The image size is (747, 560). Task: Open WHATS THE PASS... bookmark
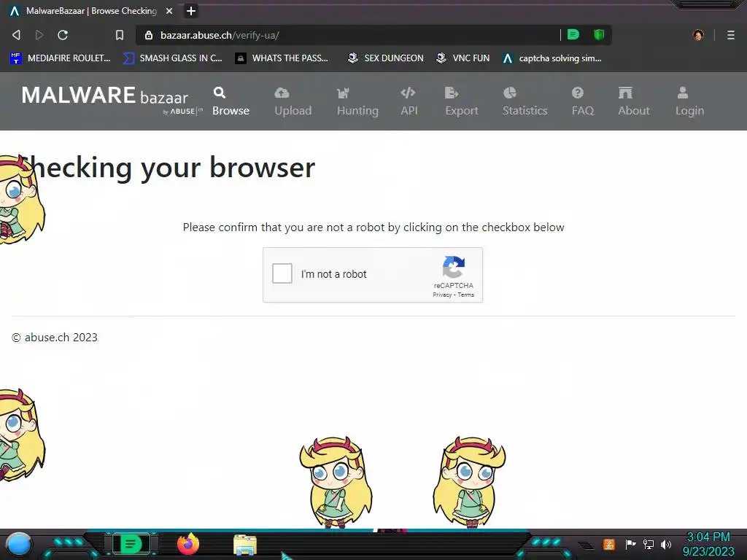tap(282, 58)
